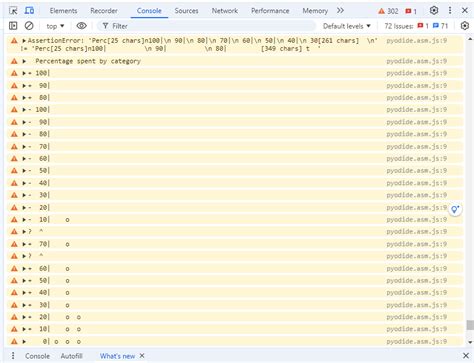Select the '- 30|' log text
Image resolution: width=474 pixels, height=363 pixels.
coord(39,195)
